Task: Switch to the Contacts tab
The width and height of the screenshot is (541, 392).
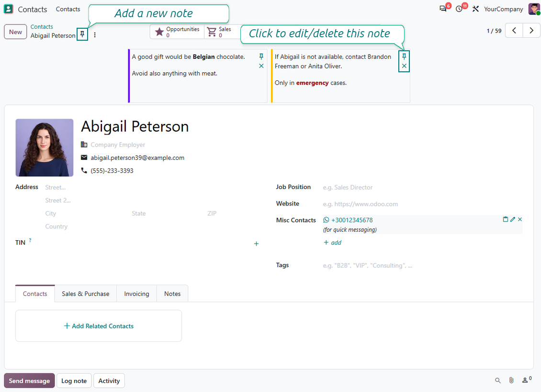Action: click(x=35, y=294)
